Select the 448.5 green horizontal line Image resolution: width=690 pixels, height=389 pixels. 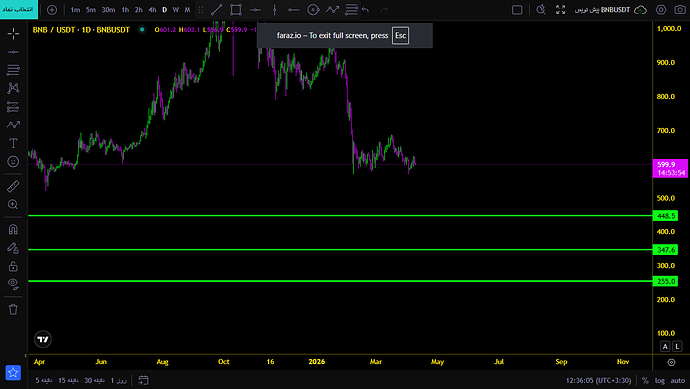tap(340, 216)
